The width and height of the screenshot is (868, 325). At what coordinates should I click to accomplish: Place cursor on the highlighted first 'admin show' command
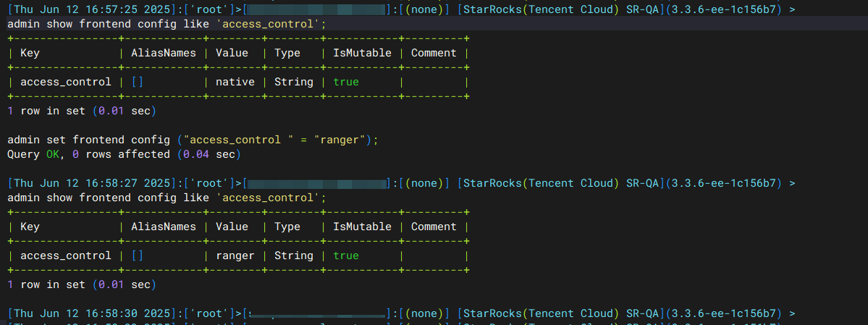coord(167,25)
